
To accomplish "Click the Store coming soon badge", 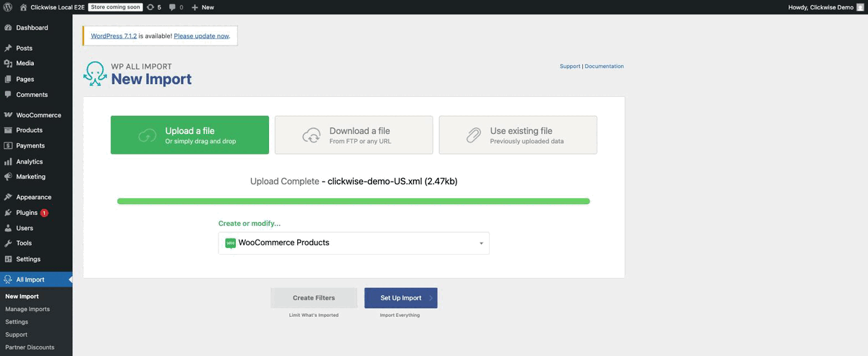I will 115,7.
